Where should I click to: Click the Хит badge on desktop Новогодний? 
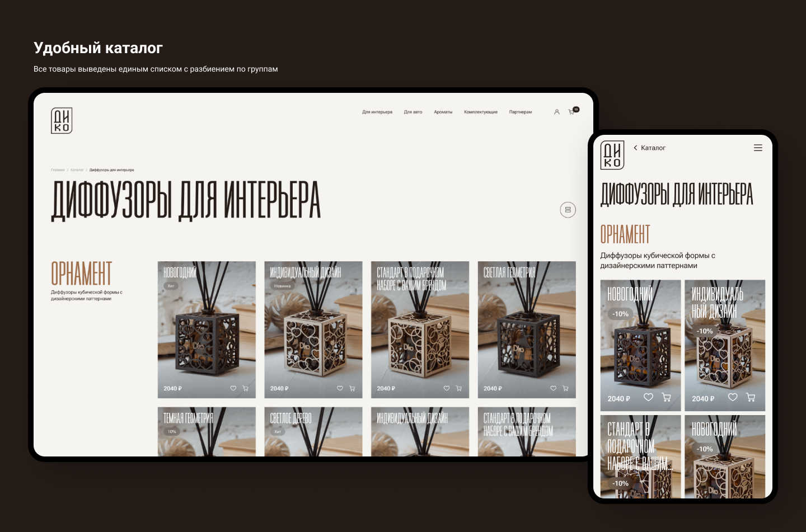pyautogui.click(x=171, y=286)
